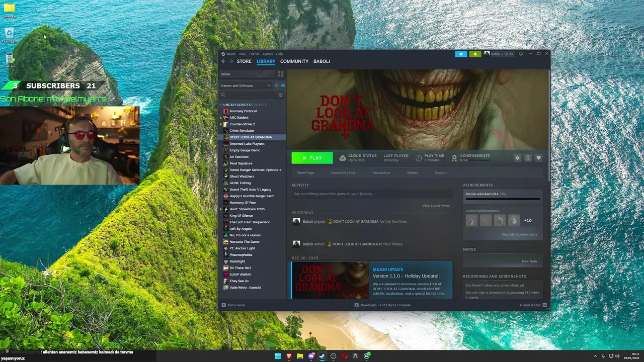Image resolution: width=644 pixels, height=362 pixels.
Task: Open the View menu
Action: click(242, 54)
